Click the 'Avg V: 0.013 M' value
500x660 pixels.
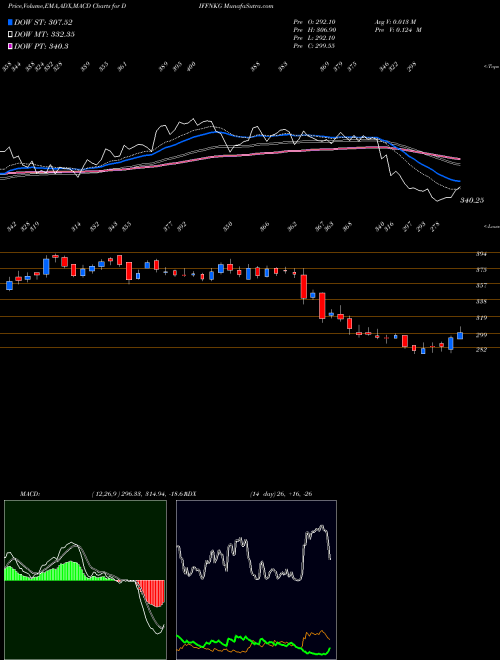(x=395, y=22)
